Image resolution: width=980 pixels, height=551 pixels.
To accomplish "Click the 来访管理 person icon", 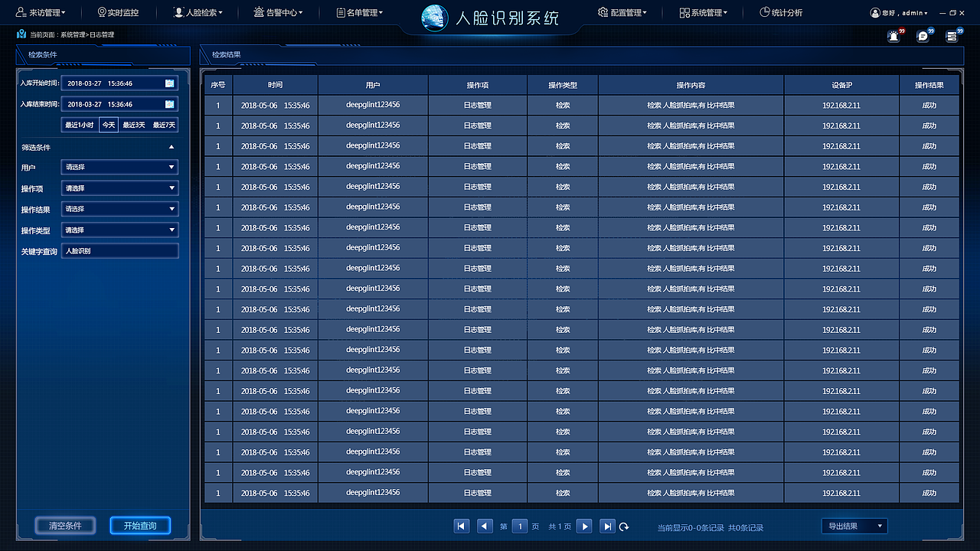I will click(21, 12).
